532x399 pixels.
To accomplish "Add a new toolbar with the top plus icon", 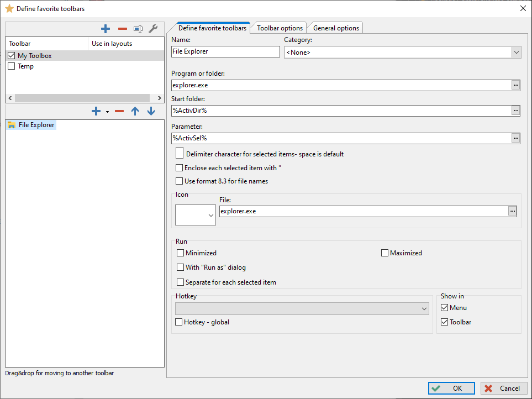I will pyautogui.click(x=106, y=29).
